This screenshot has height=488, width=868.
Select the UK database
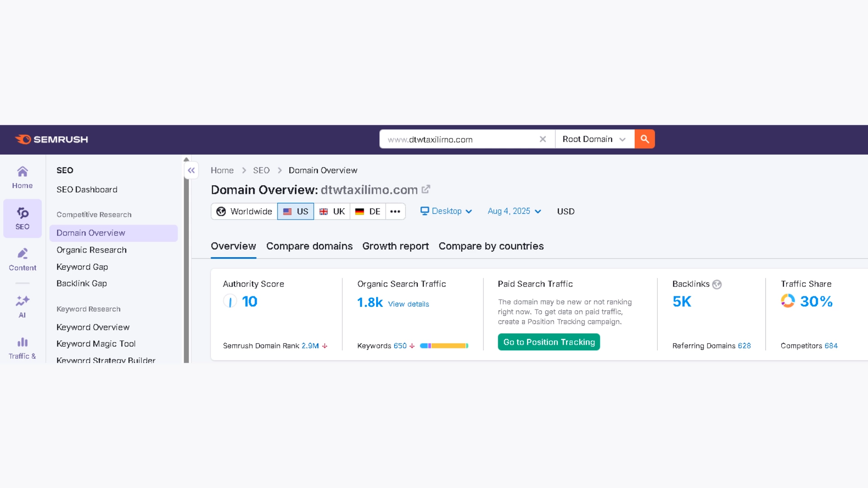pyautogui.click(x=332, y=211)
